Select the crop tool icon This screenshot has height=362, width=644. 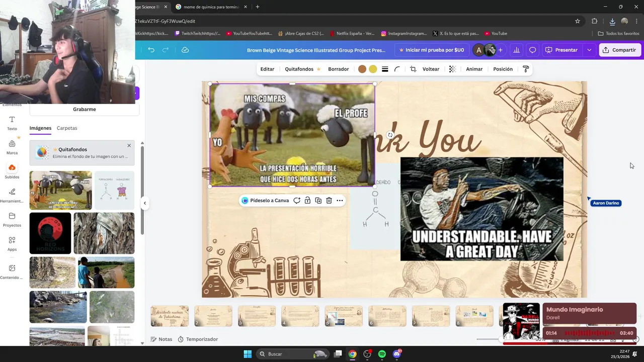click(x=413, y=69)
